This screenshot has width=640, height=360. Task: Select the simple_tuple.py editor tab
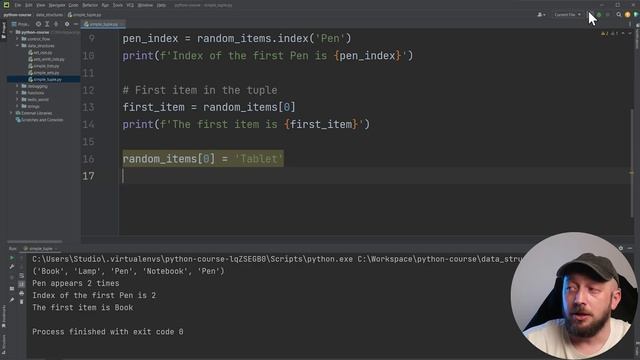pyautogui.click(x=103, y=24)
